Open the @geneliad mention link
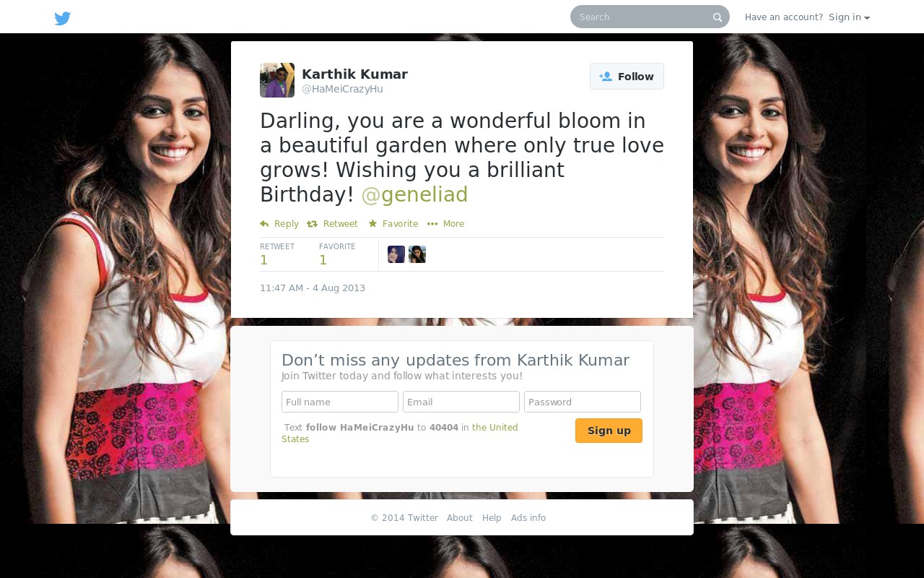924x578 pixels. click(x=414, y=195)
